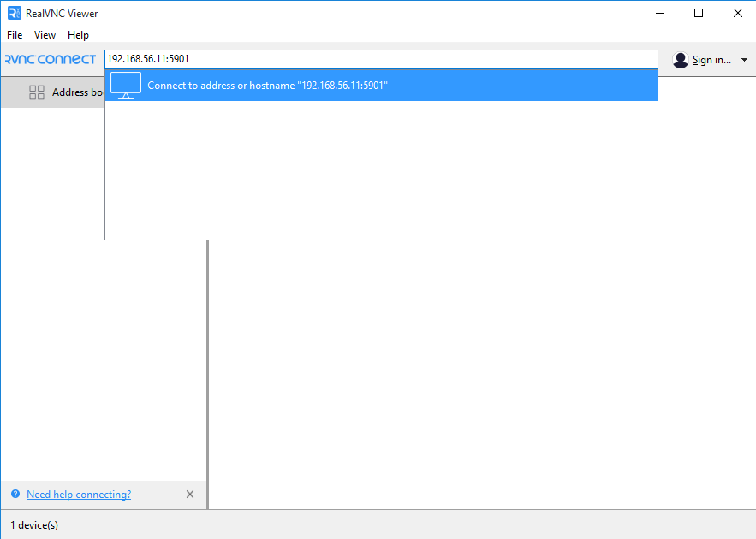Image resolution: width=756 pixels, height=539 pixels.
Task: Minimize the RealVNC Viewer window
Action: point(660,13)
